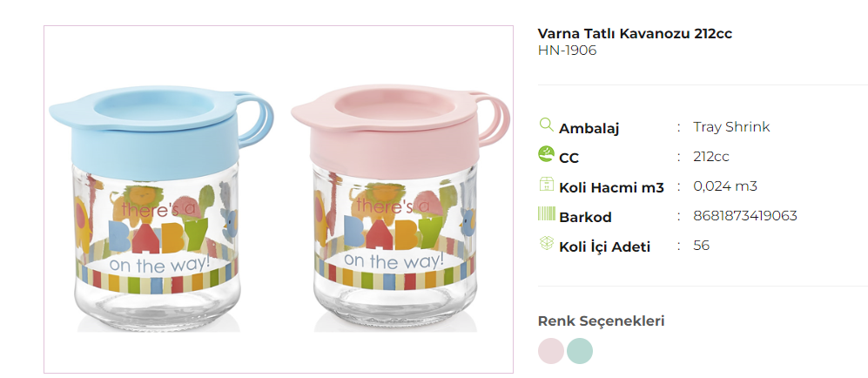The height and width of the screenshot is (378, 868).
Task: Click the blue-lid jar in the product image
Action: [x=160, y=207]
